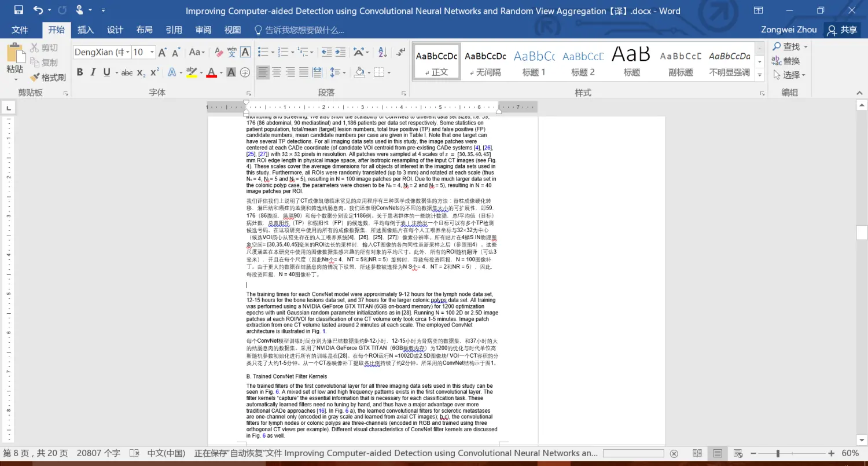Open the Customize Quick Access Toolbar dropdown
Viewport: 868px width, 466px height.
(103, 10)
